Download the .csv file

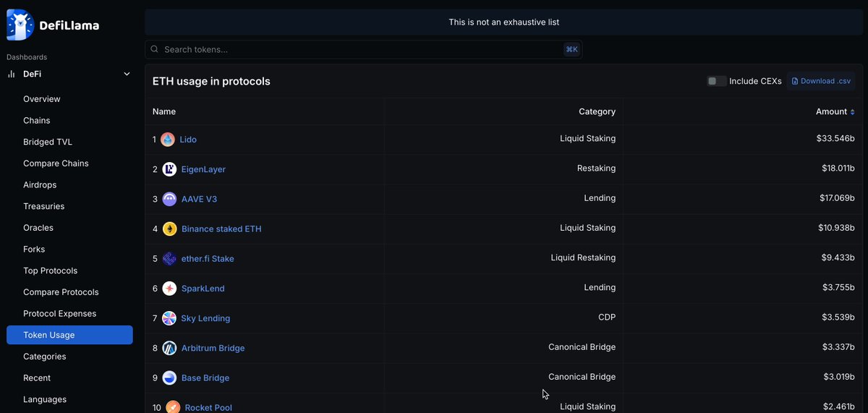point(822,81)
